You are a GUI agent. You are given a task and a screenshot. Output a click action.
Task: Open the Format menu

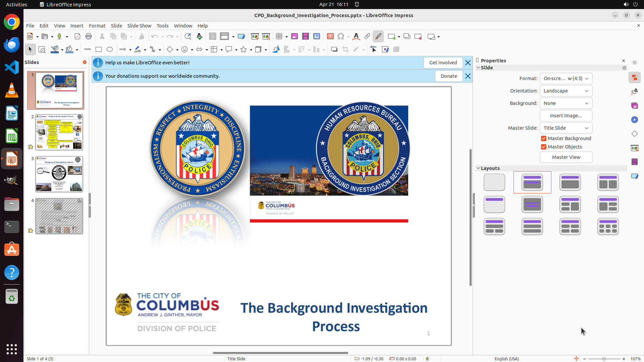point(97,26)
